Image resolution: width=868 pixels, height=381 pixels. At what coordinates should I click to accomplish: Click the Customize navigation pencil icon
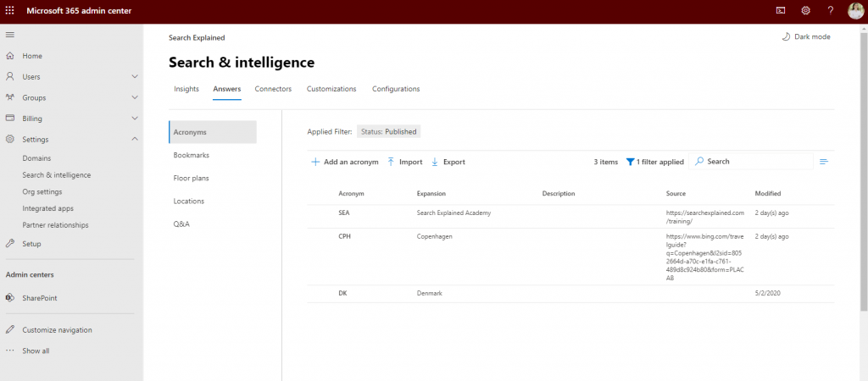coord(10,329)
